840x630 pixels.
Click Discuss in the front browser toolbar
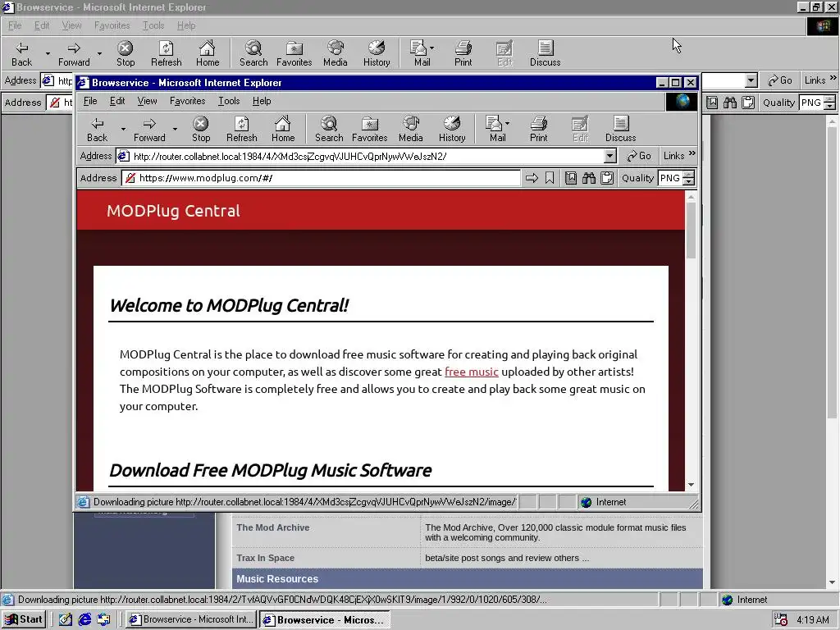(620, 130)
